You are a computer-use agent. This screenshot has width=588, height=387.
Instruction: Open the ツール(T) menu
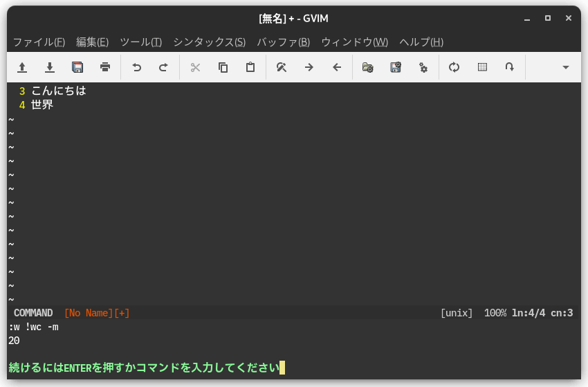pos(140,42)
